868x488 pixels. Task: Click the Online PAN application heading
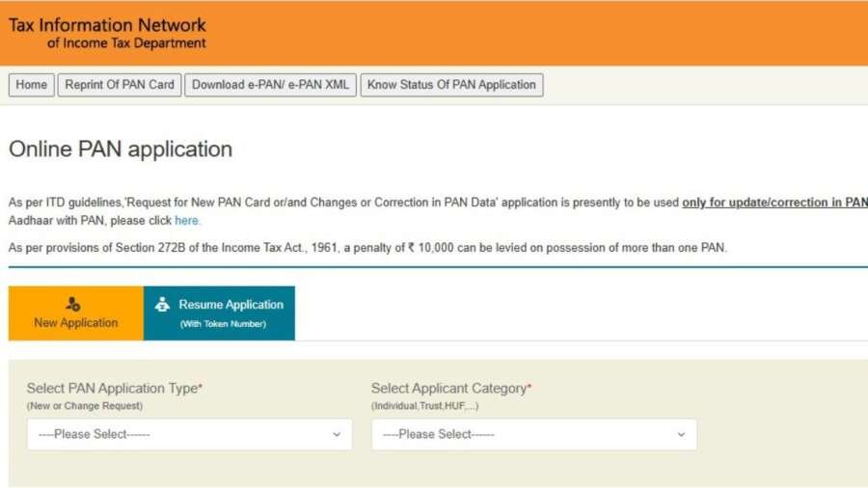pyautogui.click(x=121, y=149)
